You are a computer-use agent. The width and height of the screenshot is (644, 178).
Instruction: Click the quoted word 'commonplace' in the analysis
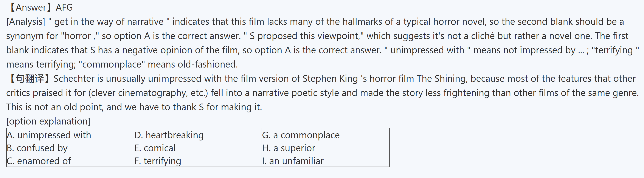pos(112,65)
